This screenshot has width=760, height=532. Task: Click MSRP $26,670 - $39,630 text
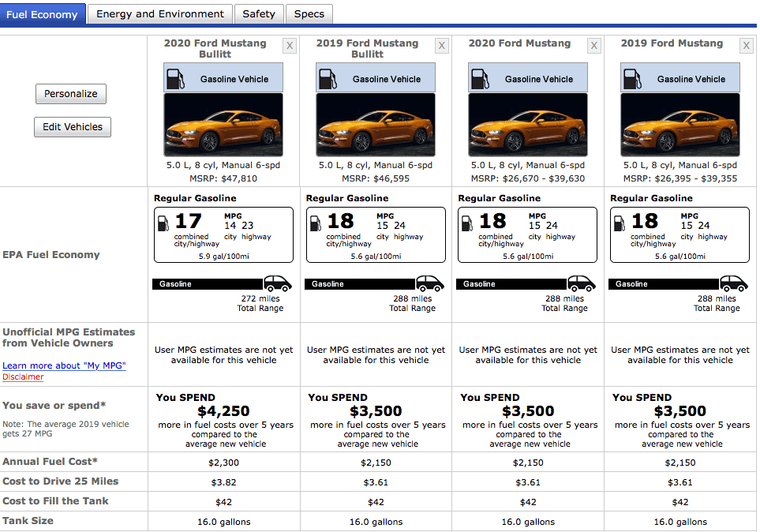pos(528,178)
